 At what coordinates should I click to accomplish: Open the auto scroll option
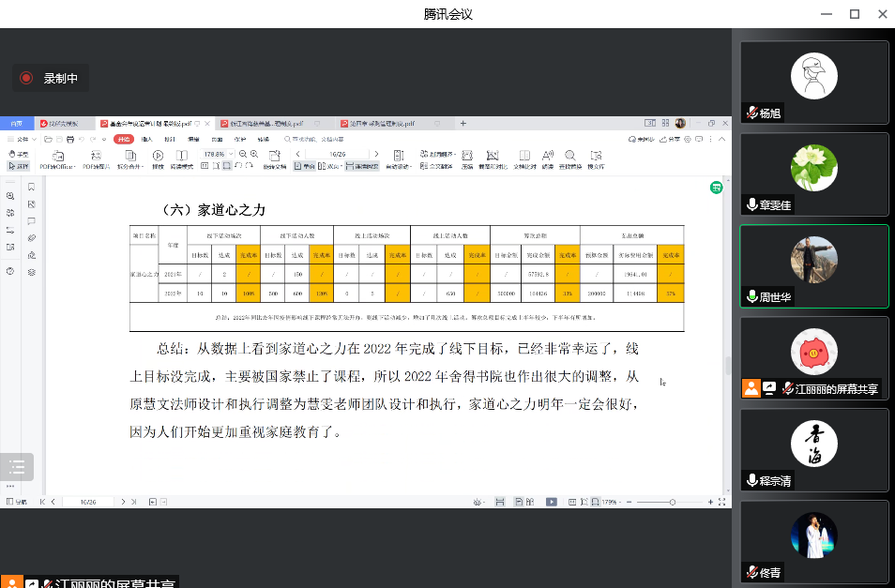[399, 159]
